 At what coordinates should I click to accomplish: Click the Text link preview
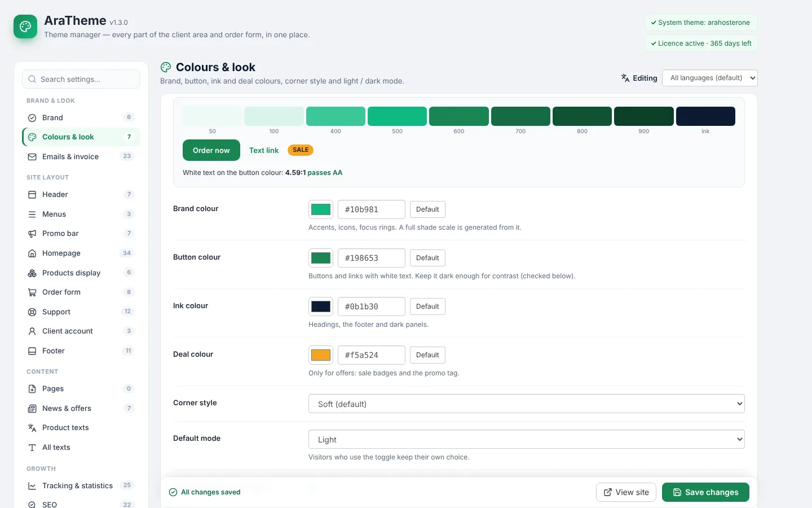coord(264,150)
